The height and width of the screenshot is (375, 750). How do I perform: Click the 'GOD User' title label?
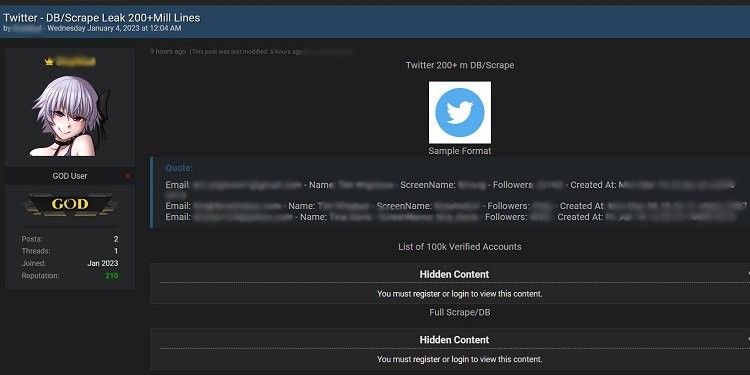70,176
